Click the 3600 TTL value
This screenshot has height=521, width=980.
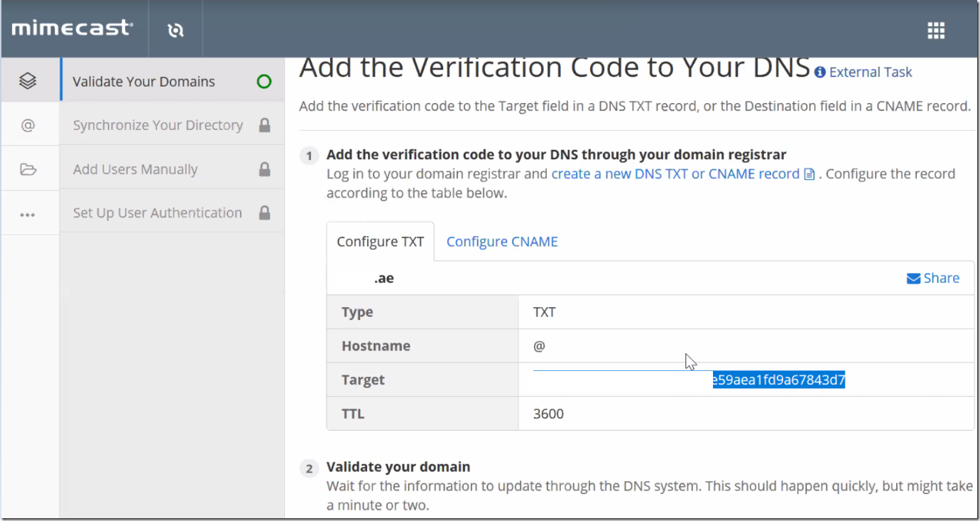pos(548,414)
